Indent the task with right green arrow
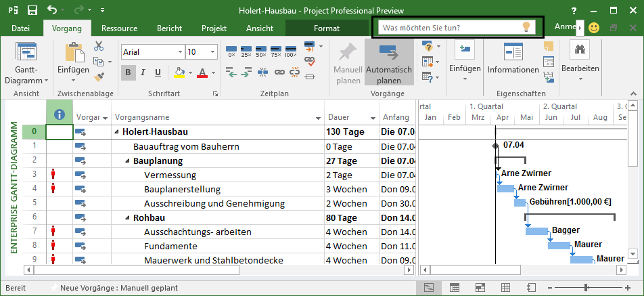 pyautogui.click(x=246, y=72)
